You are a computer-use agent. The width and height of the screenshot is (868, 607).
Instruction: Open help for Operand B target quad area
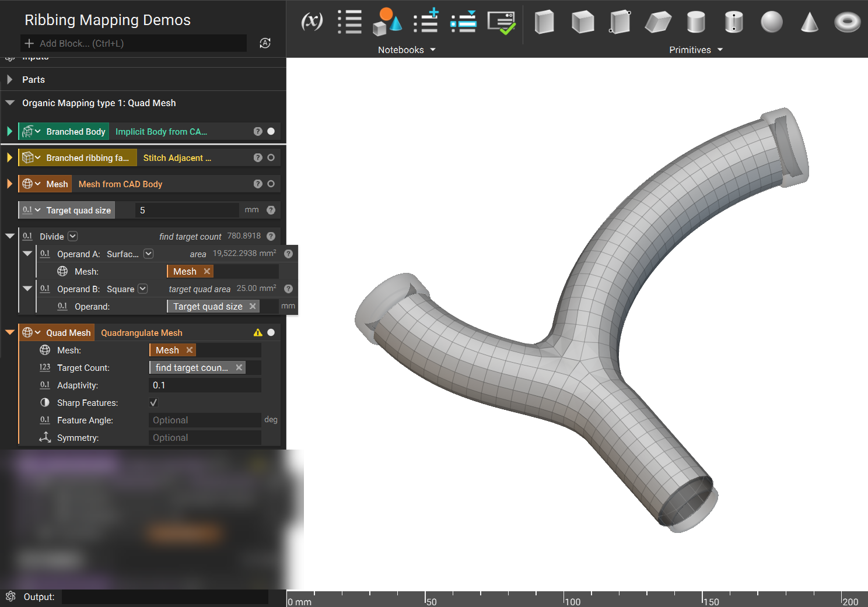point(288,289)
